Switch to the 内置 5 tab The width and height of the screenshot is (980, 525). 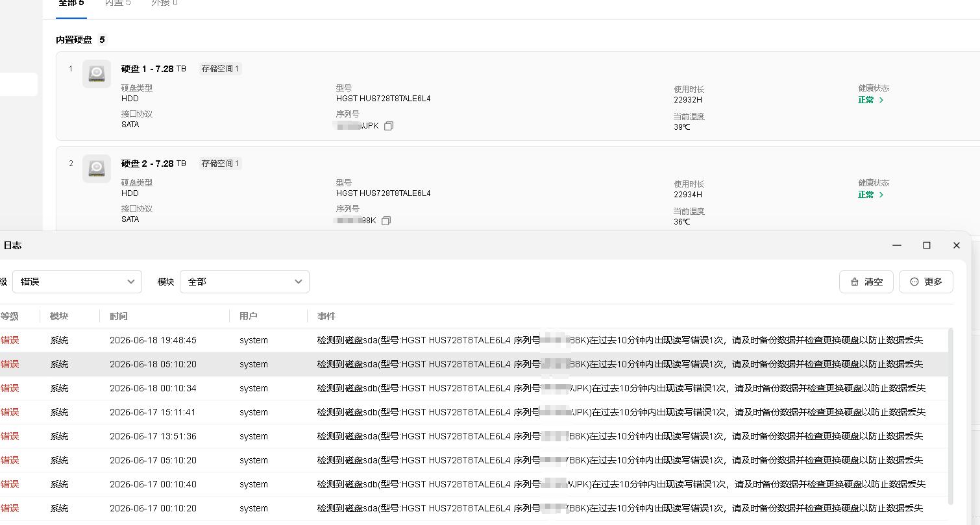pos(117,4)
